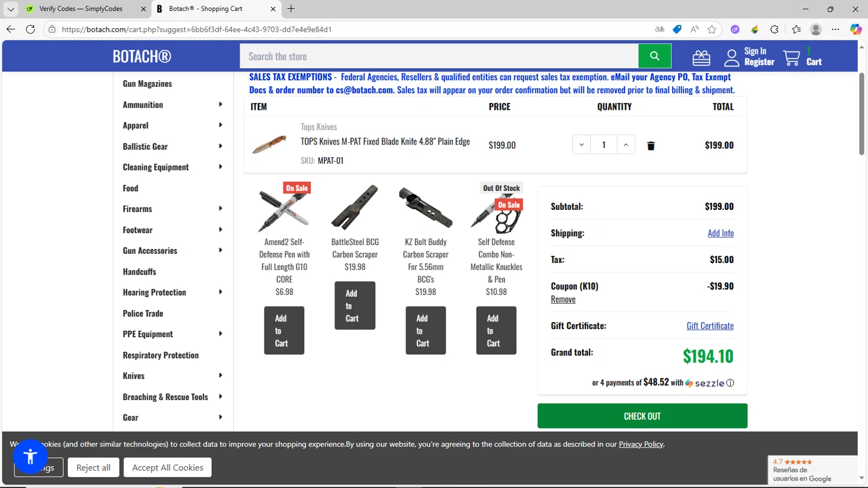Open TOPS Knives M-PAT product title

click(385, 142)
